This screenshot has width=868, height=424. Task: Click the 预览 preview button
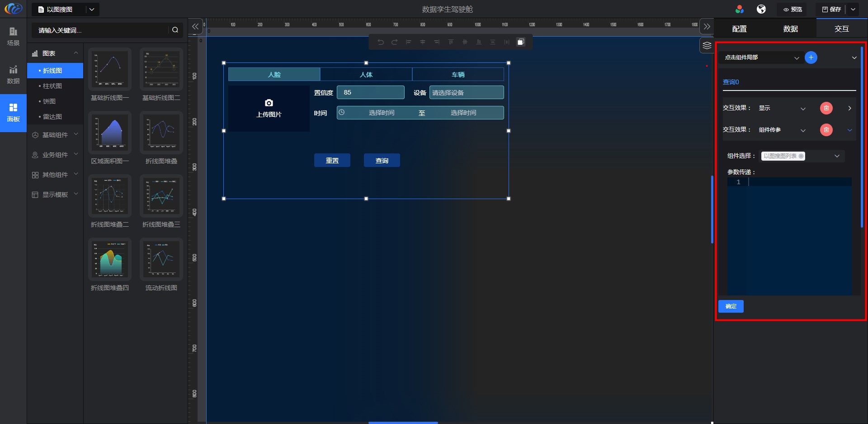pos(793,10)
